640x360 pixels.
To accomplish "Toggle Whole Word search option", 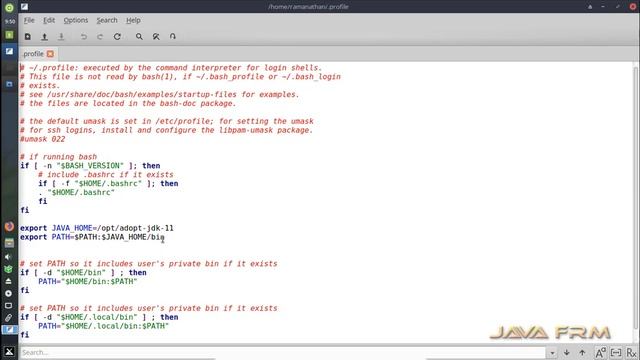I will [616, 352].
